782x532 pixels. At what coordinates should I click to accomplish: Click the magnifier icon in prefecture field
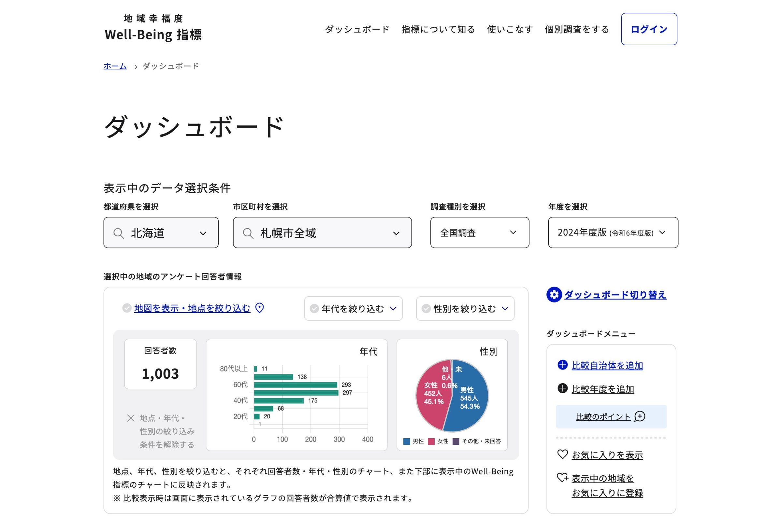(x=119, y=233)
